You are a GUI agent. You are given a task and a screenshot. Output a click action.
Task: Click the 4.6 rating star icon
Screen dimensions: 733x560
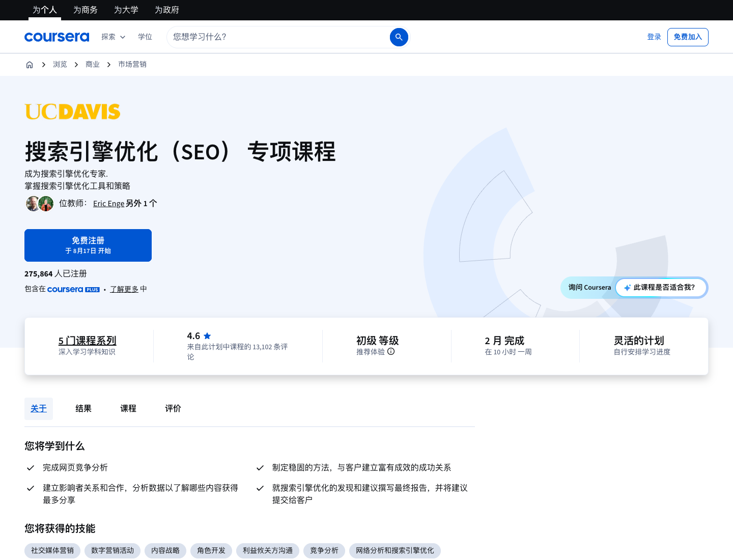(x=207, y=336)
